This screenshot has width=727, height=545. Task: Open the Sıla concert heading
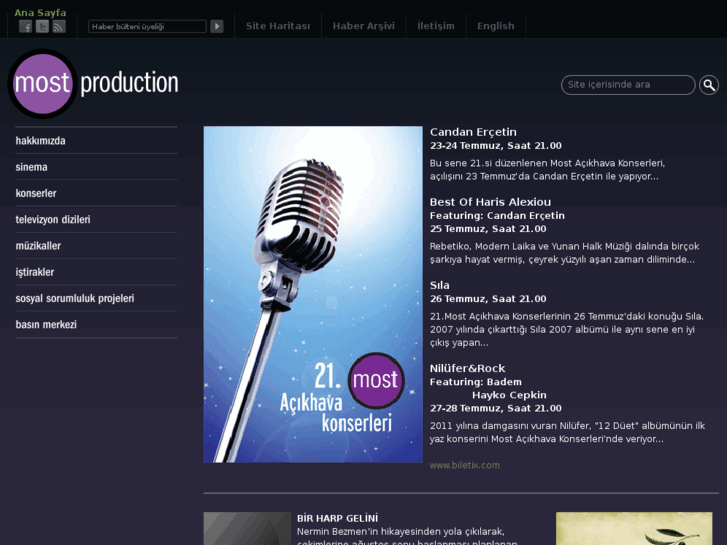point(440,285)
